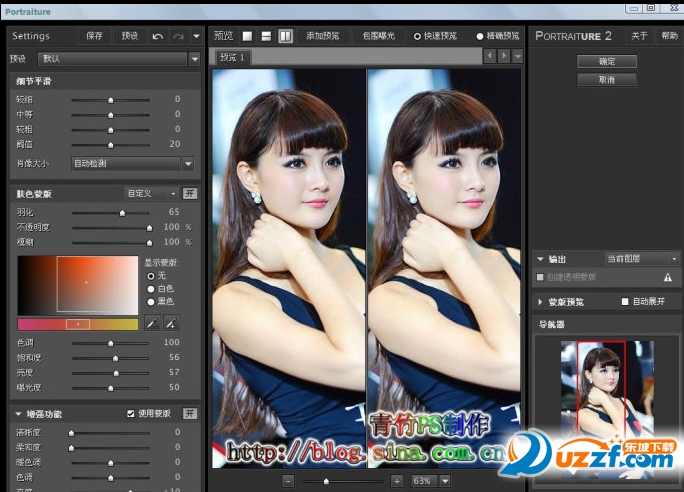Click the zoom in plus button
This screenshot has width=684, height=492.
pos(397,481)
